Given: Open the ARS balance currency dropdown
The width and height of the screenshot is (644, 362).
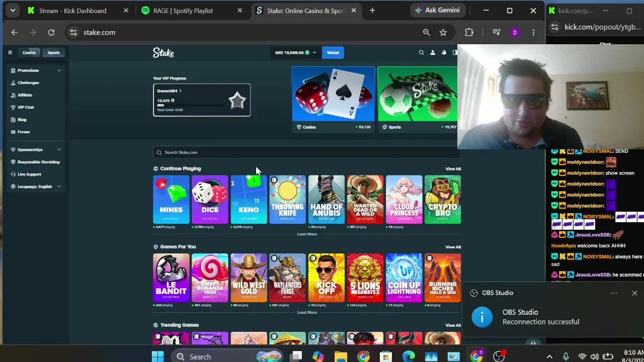Looking at the screenshot, I should (295, 52).
